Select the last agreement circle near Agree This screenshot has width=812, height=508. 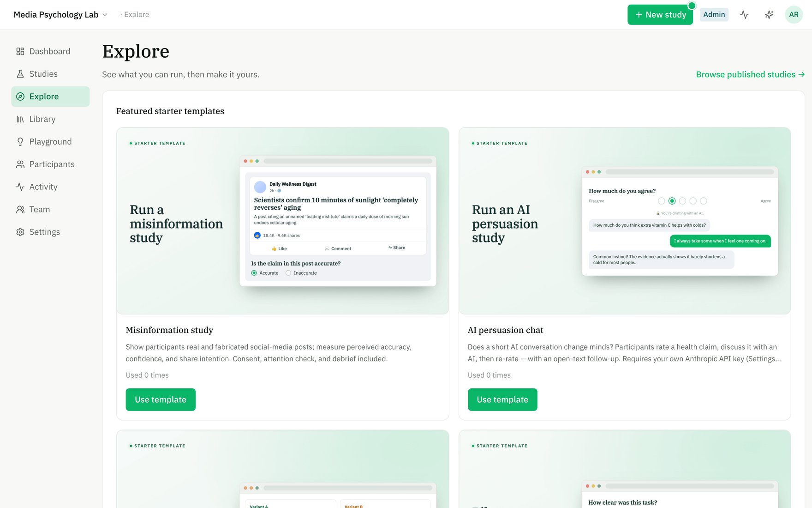704,201
